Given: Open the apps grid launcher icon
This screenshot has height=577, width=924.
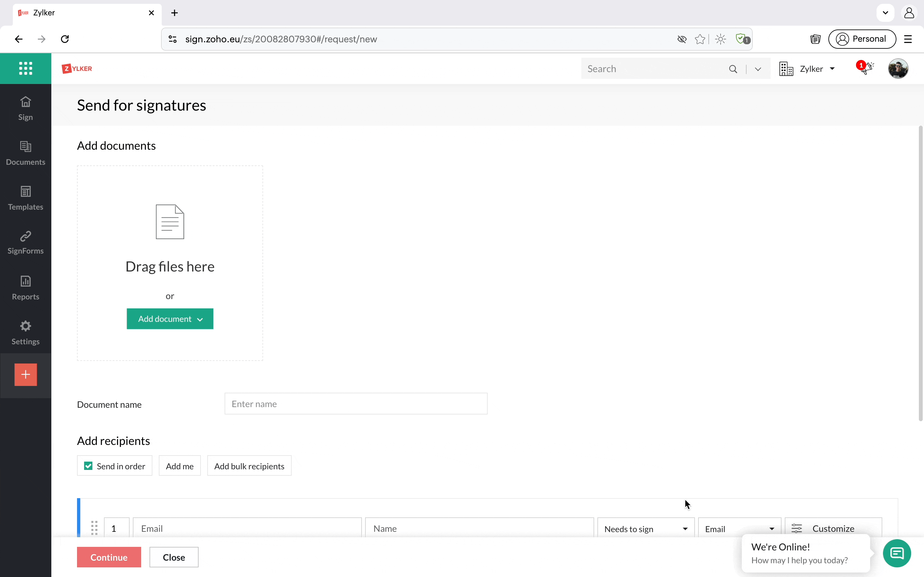Looking at the screenshot, I should (26, 68).
